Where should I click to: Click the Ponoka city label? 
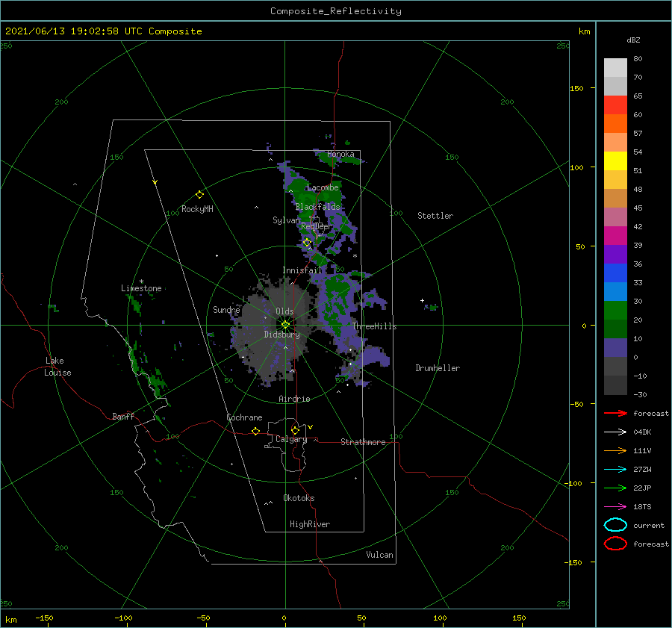pos(340,154)
